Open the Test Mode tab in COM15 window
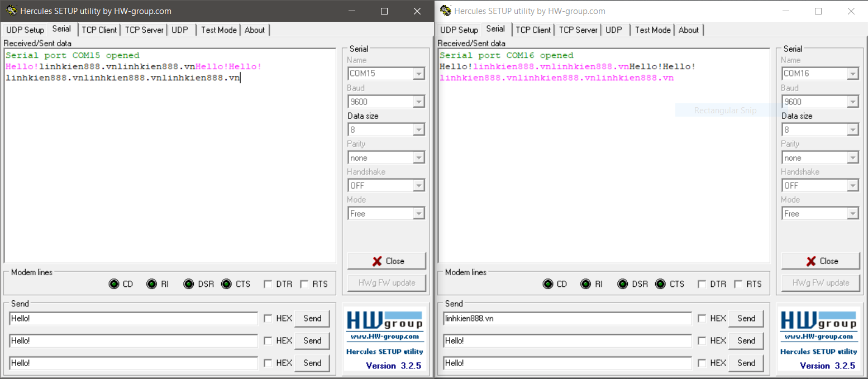This screenshot has width=868, height=379. (219, 30)
